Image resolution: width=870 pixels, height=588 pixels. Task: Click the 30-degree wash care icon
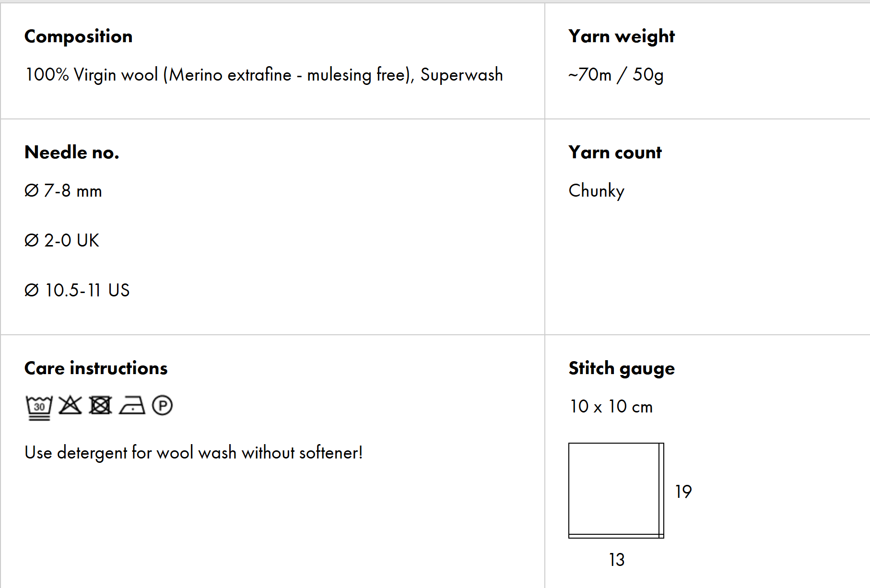[39, 407]
